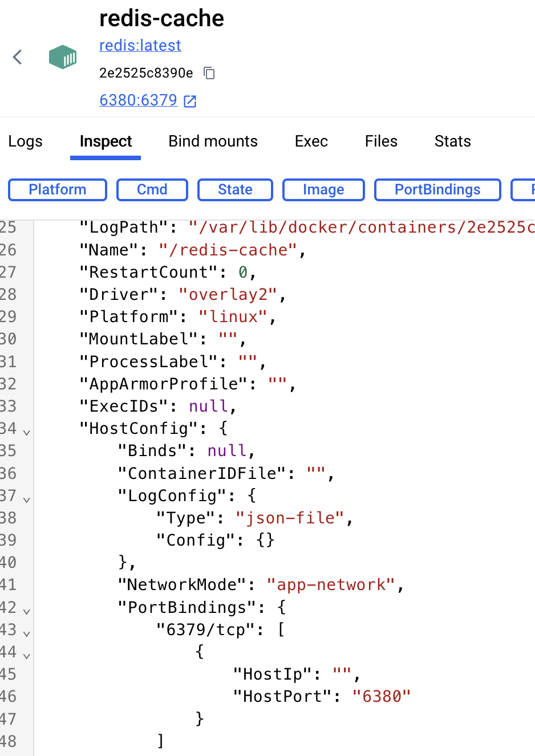Click the "/redis-cache" name value
Image resolution: width=535 pixels, height=756 pixels.
click(x=228, y=250)
